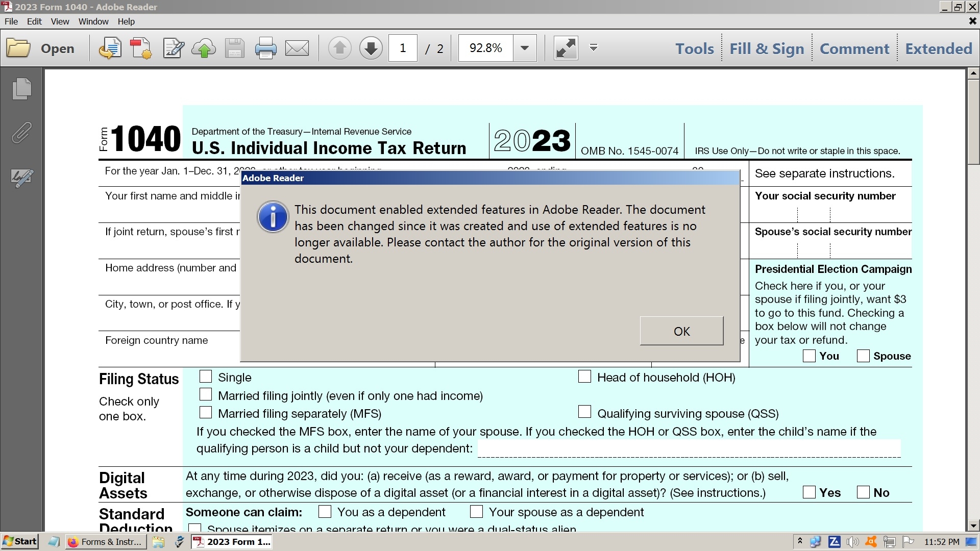The width and height of the screenshot is (980, 551).
Task: Check Digital Assets Yes box
Action: pos(809,492)
